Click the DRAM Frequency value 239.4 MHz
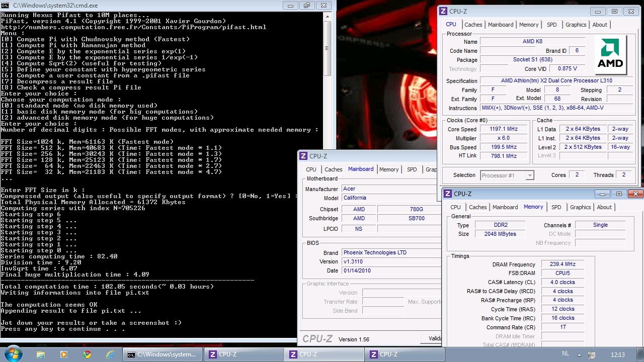 pos(563,264)
